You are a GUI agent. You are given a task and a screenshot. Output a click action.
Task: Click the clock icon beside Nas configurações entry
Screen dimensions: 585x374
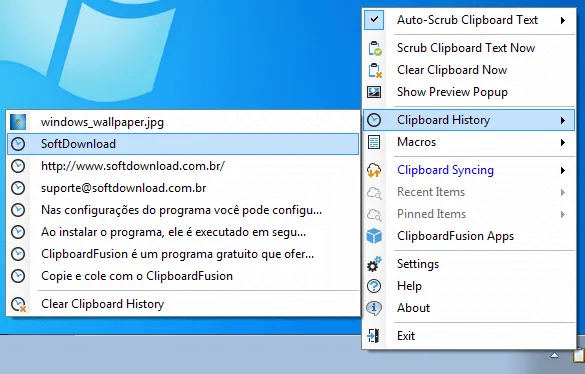point(18,210)
